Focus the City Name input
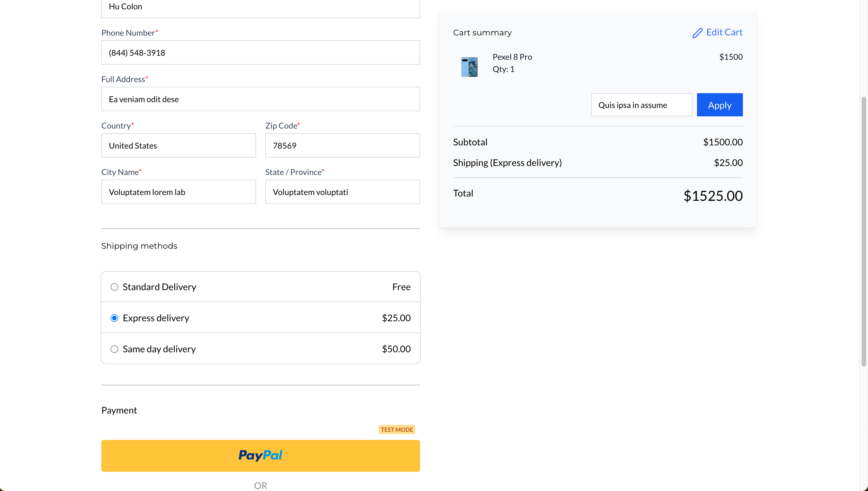868x491 pixels. tap(179, 192)
